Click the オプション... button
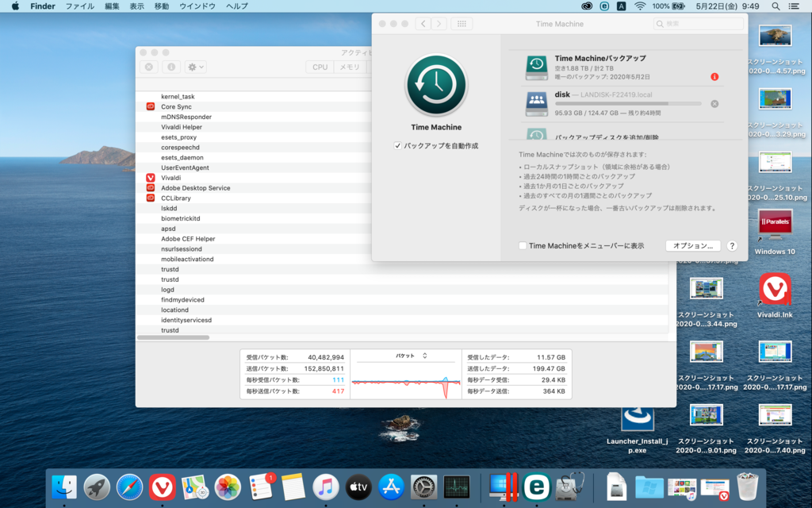The image size is (812, 508). [693, 246]
